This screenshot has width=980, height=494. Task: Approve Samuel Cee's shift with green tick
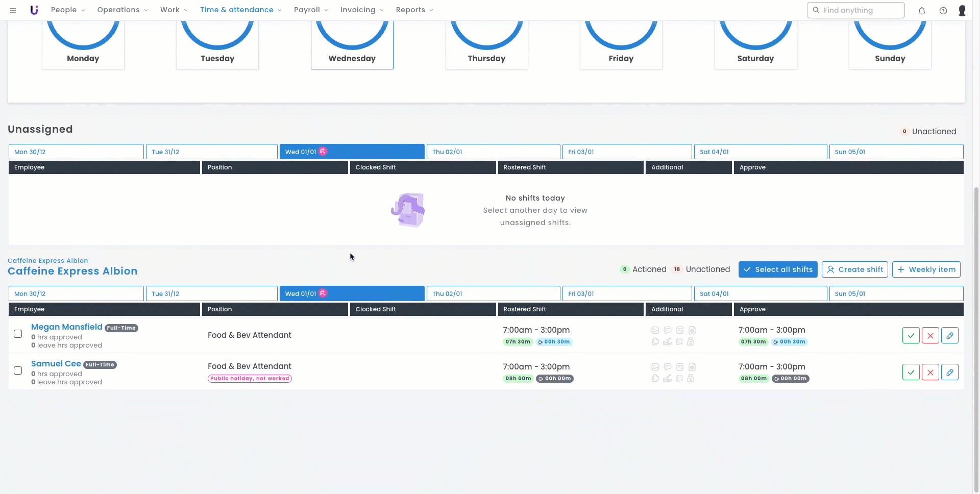click(911, 372)
